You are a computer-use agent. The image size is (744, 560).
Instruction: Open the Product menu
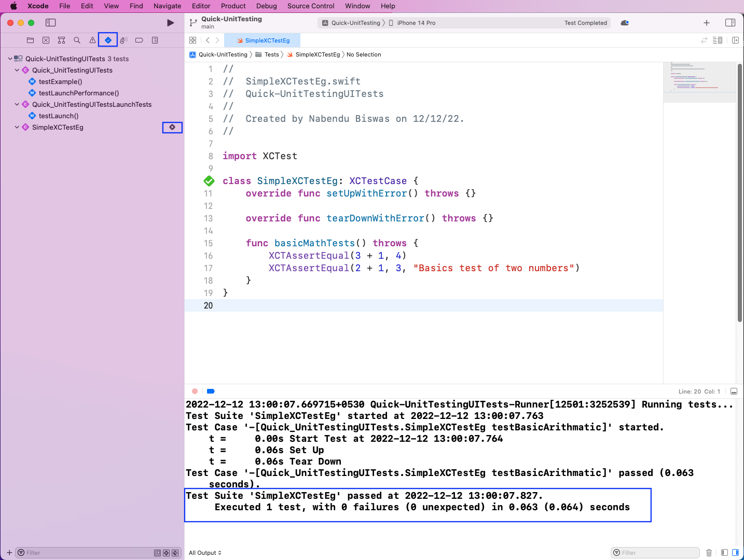[x=233, y=6]
